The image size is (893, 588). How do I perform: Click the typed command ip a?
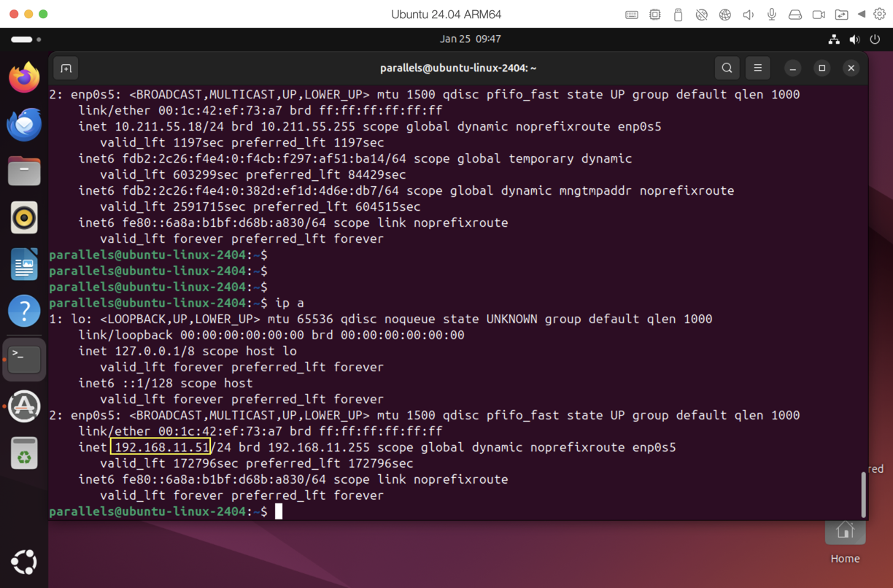click(x=290, y=303)
